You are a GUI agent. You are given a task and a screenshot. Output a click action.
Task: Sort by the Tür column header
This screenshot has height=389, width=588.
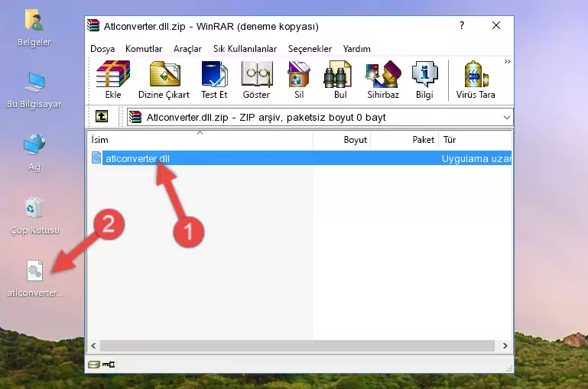[475, 140]
